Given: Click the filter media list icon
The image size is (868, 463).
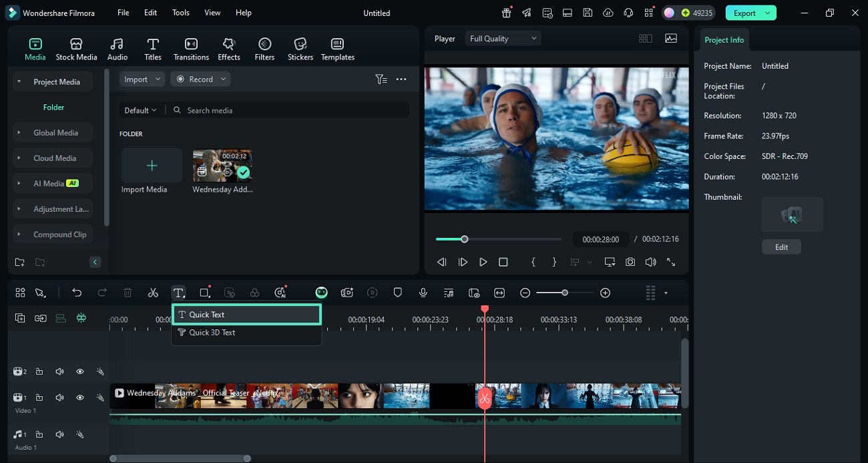Looking at the screenshot, I should pos(381,79).
